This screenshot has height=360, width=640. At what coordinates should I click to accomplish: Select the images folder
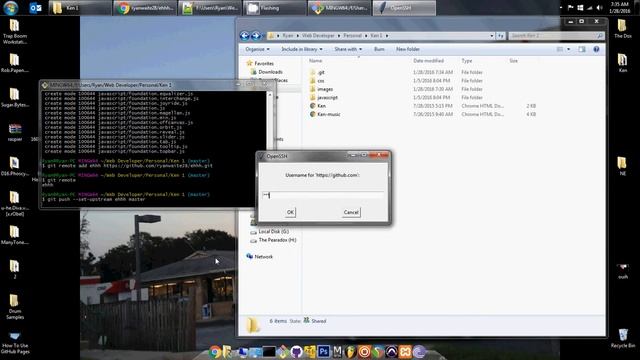tap(325, 89)
